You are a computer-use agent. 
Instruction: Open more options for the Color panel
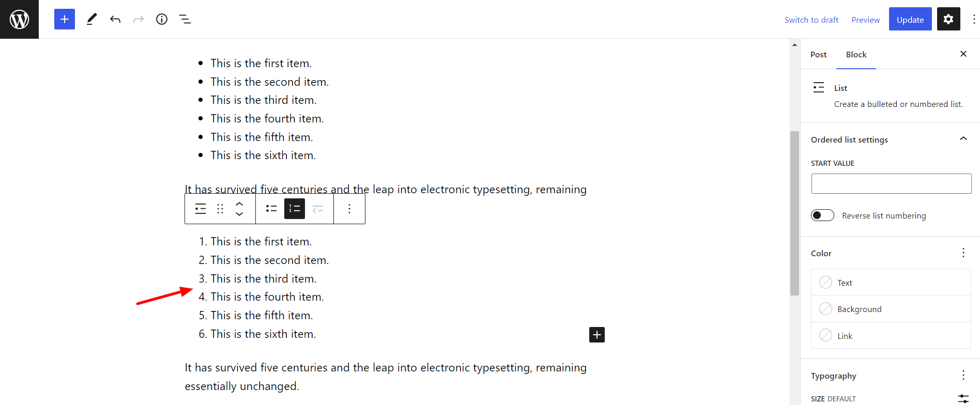tap(963, 253)
